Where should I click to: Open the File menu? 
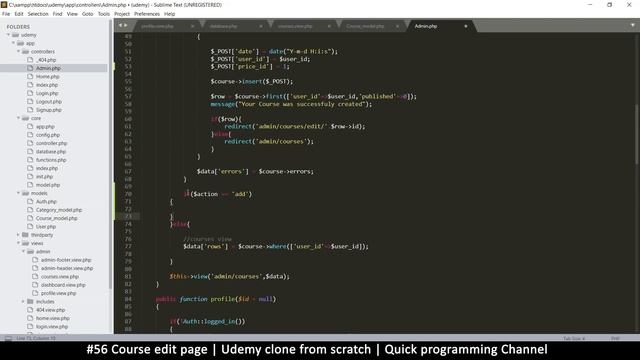(x=6, y=14)
